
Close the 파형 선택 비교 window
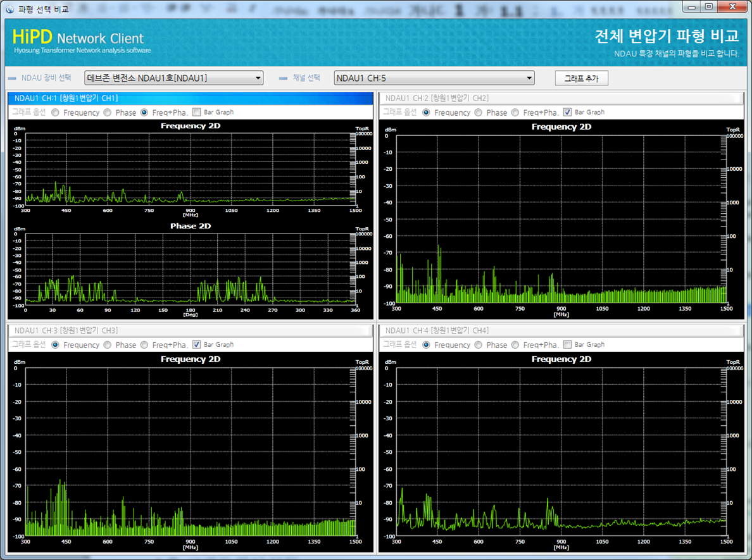pyautogui.click(x=733, y=7)
